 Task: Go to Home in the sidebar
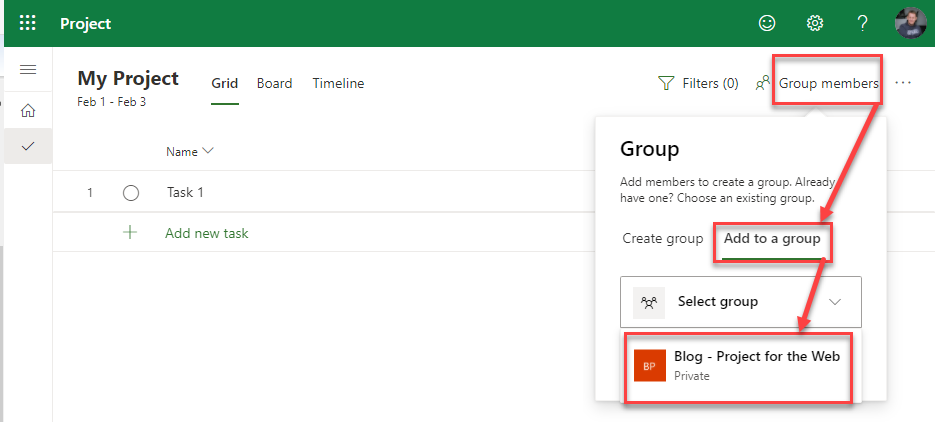[28, 110]
